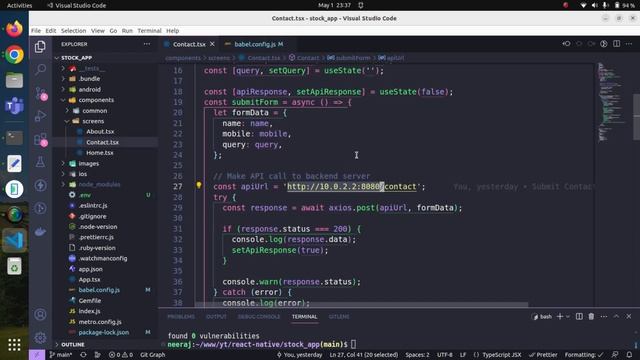Open the Files app from the dock

[14, 80]
